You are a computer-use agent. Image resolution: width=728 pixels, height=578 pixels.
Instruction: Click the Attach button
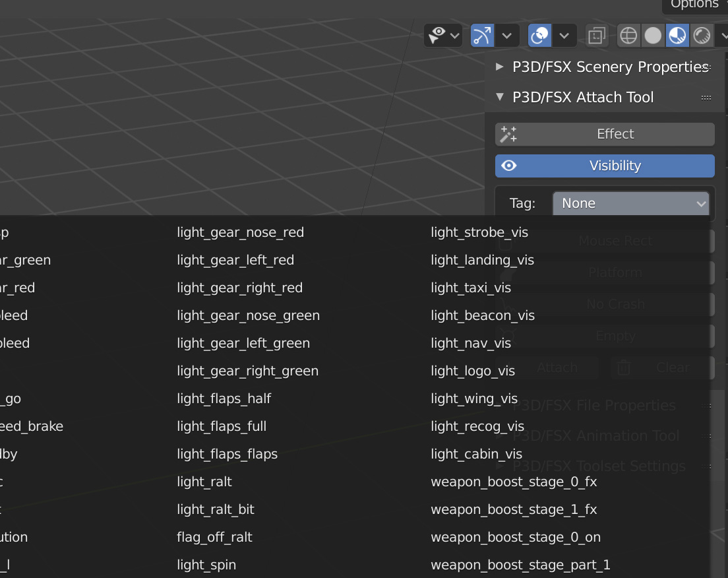(x=557, y=368)
